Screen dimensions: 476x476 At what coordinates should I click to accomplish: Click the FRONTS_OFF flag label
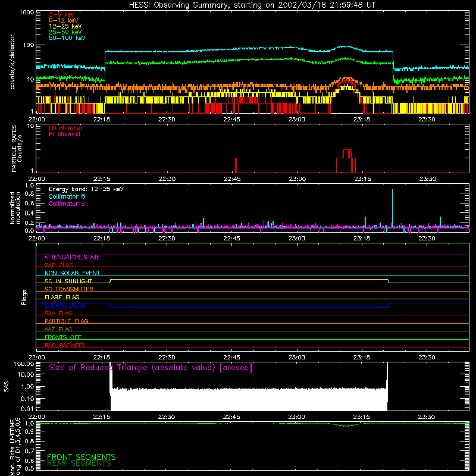pos(63,337)
